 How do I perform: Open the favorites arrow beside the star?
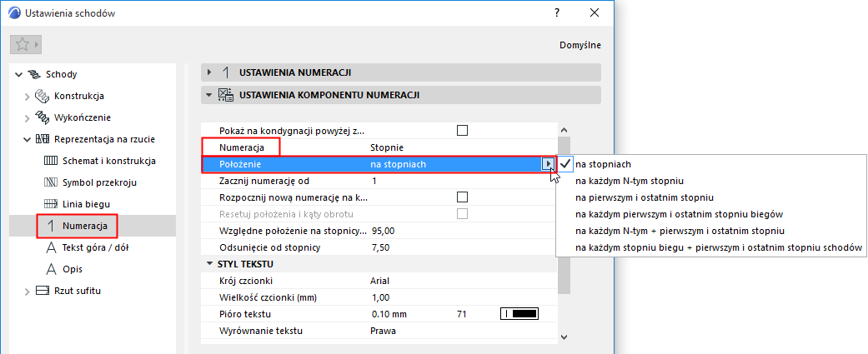tap(37, 44)
